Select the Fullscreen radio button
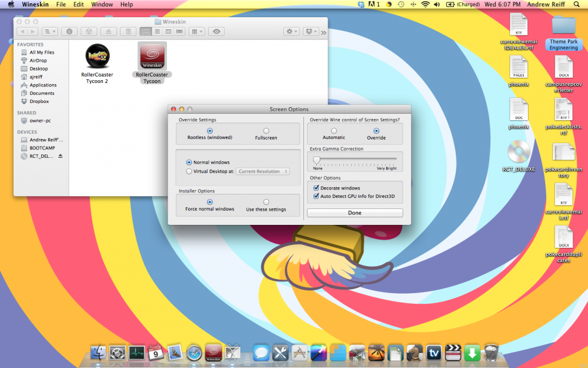Viewport: 588px width, 368px height. point(266,131)
